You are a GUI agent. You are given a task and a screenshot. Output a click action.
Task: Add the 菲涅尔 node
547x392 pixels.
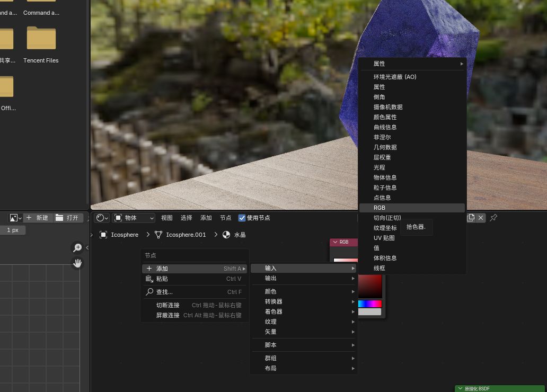(412, 137)
